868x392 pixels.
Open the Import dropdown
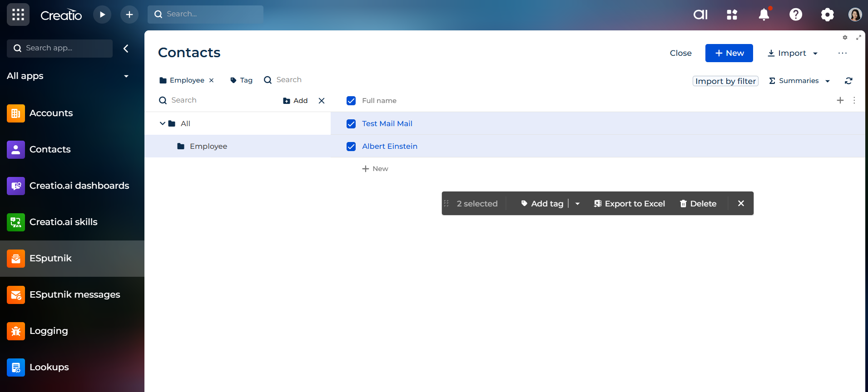(793, 53)
